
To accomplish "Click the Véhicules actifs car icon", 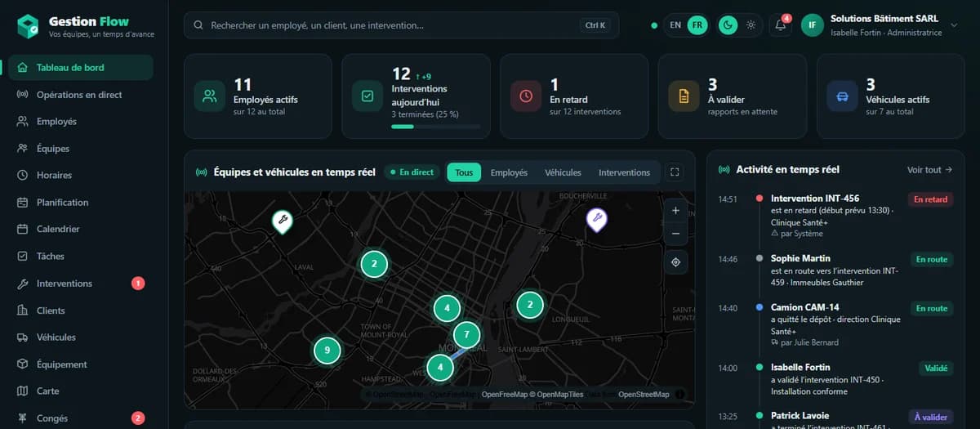I will [x=842, y=96].
